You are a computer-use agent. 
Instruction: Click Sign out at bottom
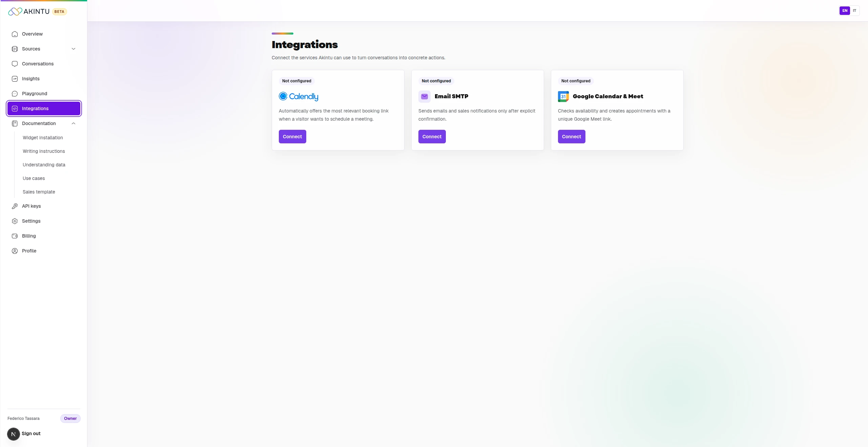click(31, 433)
